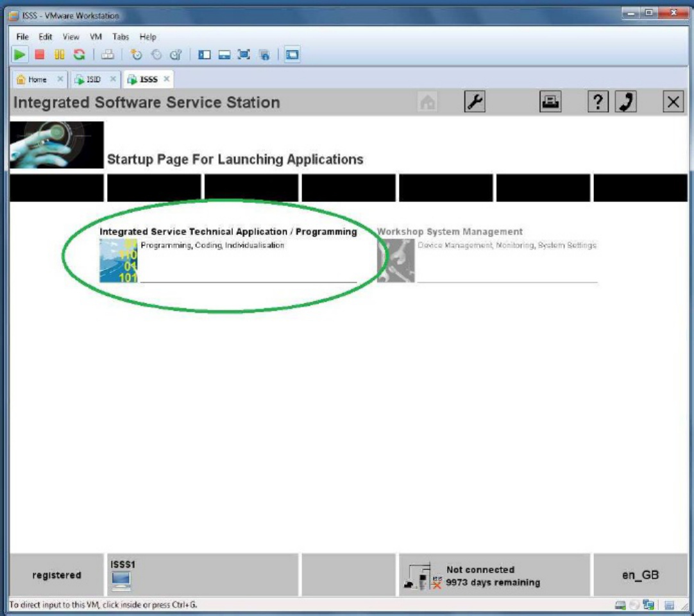Open the Tabs menu
Viewport: 694px width, 616px height.
121,37
